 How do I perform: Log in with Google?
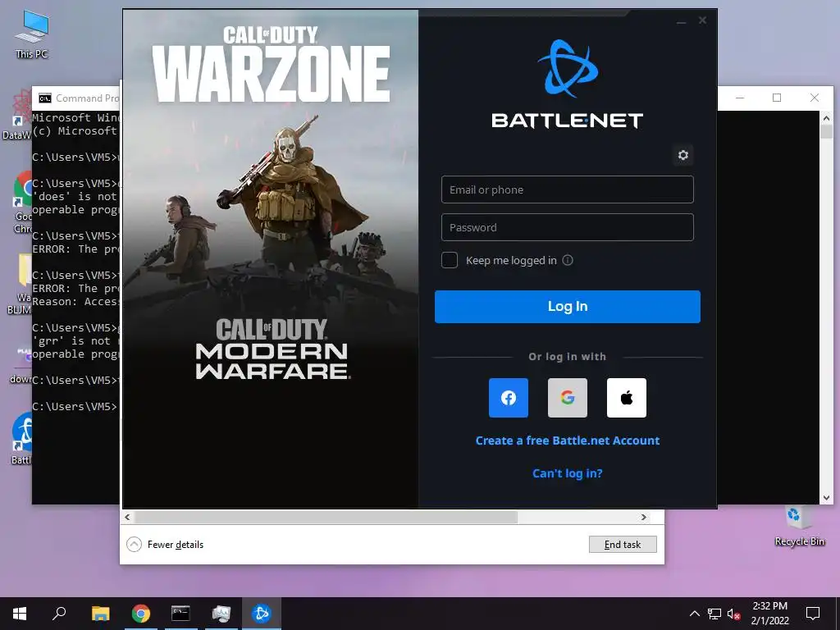click(568, 398)
